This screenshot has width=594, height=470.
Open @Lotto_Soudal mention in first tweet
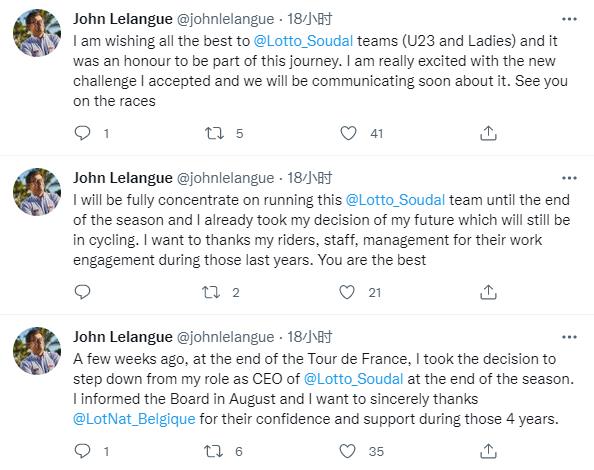click(x=303, y=41)
